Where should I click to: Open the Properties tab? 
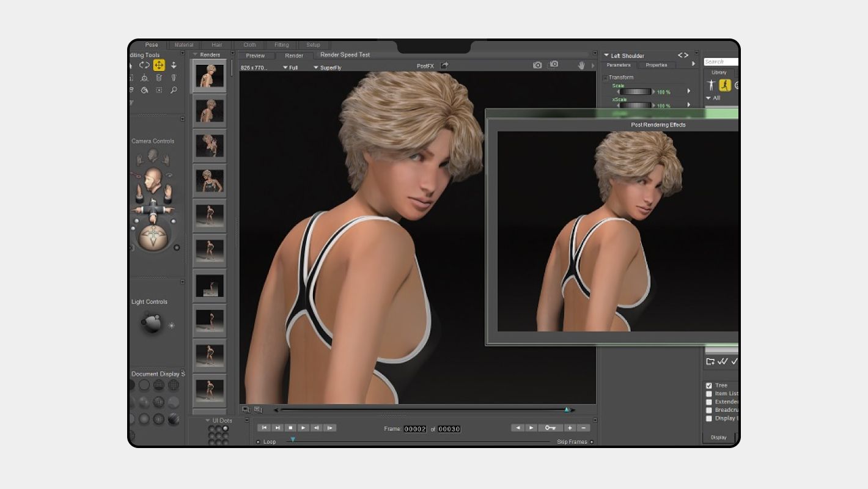click(x=656, y=65)
